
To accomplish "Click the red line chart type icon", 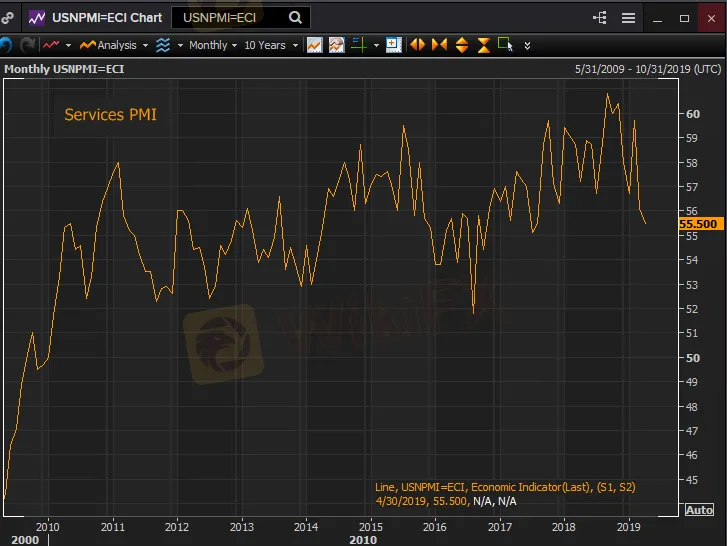I will (50, 45).
